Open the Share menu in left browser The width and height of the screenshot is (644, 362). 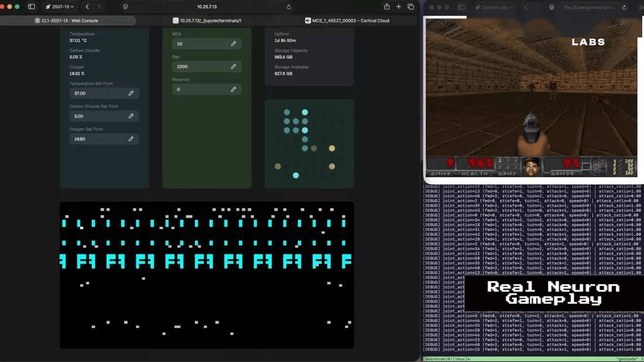[386, 6]
